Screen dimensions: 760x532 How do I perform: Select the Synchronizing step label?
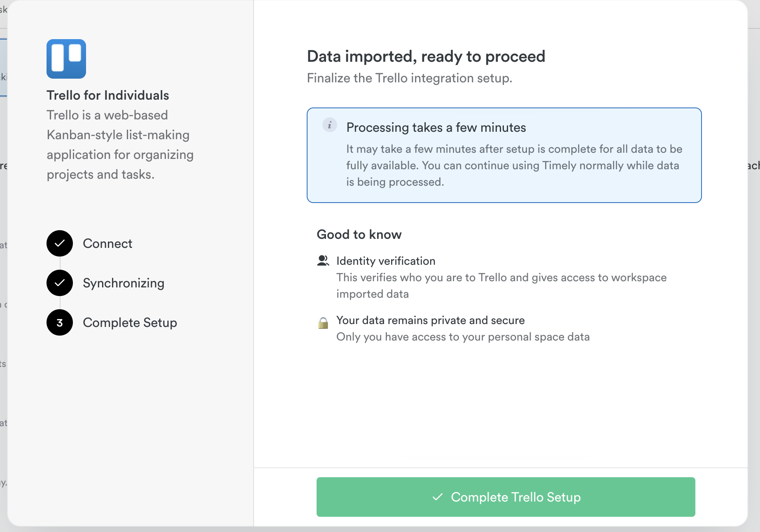124,283
